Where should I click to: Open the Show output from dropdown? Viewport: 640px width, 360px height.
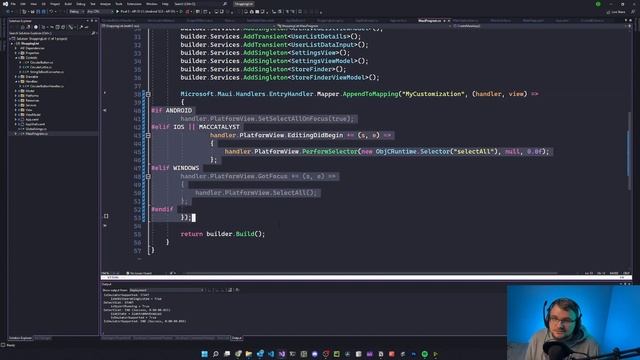167,290
